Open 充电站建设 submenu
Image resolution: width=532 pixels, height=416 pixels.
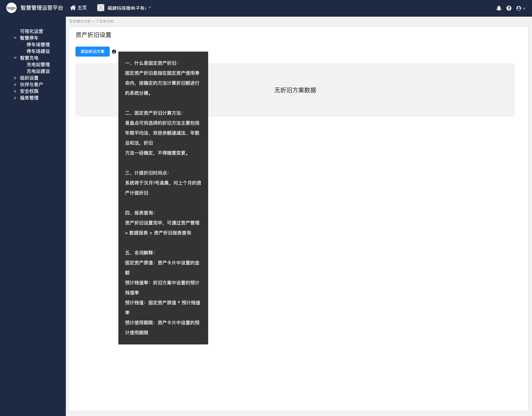click(x=38, y=71)
